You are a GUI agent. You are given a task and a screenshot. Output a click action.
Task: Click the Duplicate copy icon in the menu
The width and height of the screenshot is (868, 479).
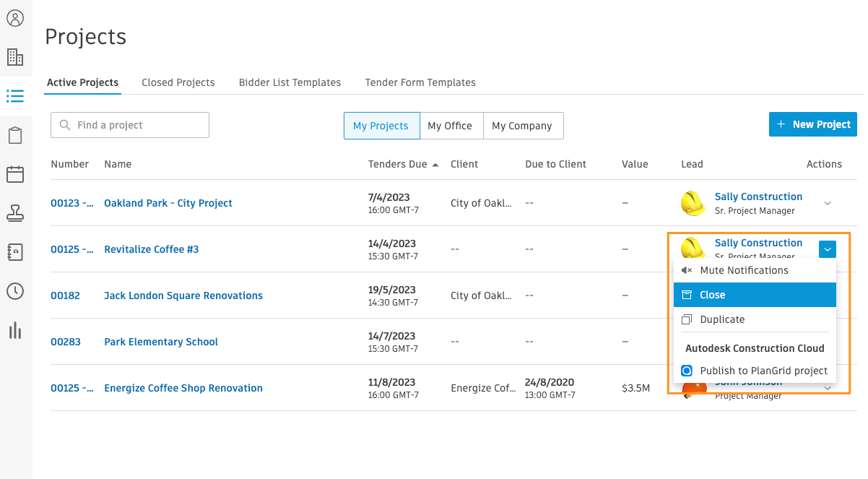coord(687,319)
